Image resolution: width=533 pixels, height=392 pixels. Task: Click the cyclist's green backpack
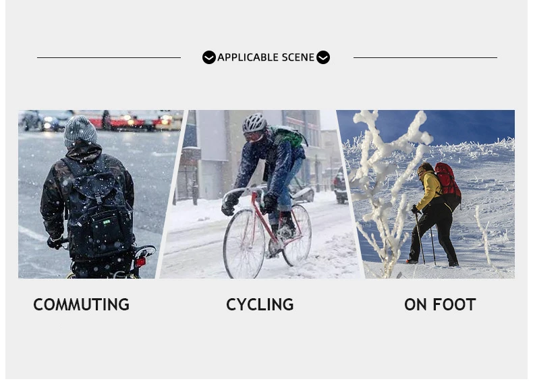[x=288, y=136]
